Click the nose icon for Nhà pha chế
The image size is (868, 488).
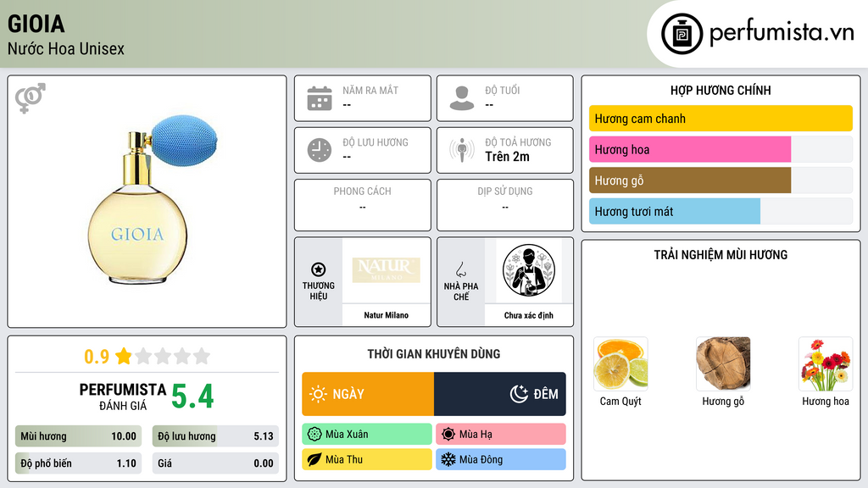point(460,269)
